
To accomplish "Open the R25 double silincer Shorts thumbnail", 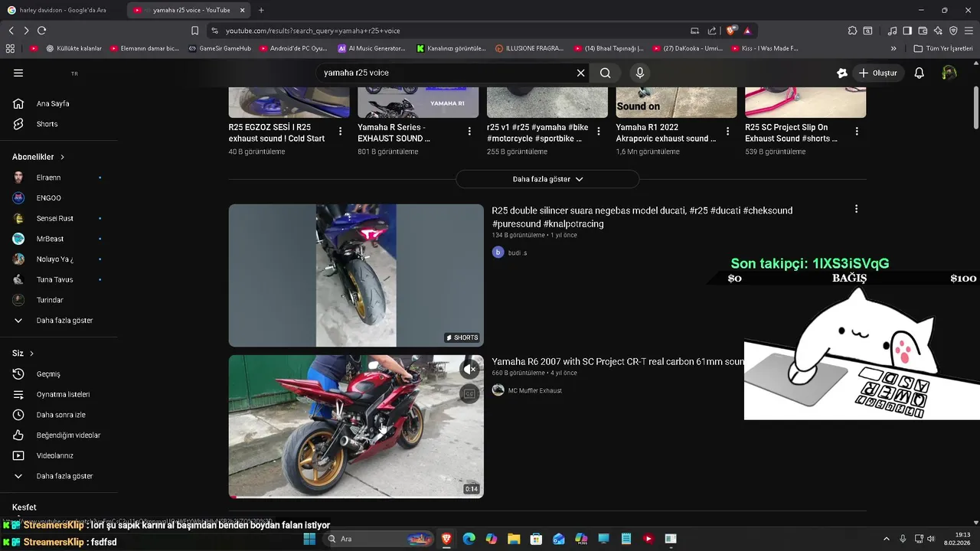I will pos(356,275).
